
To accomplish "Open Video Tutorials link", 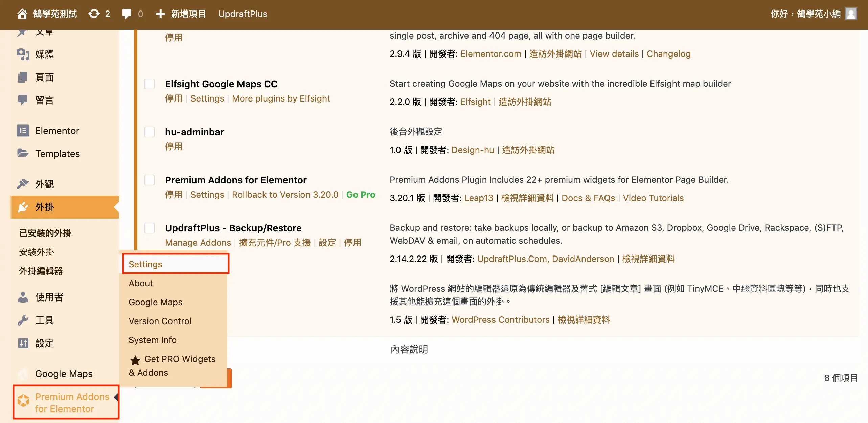I will [x=653, y=198].
